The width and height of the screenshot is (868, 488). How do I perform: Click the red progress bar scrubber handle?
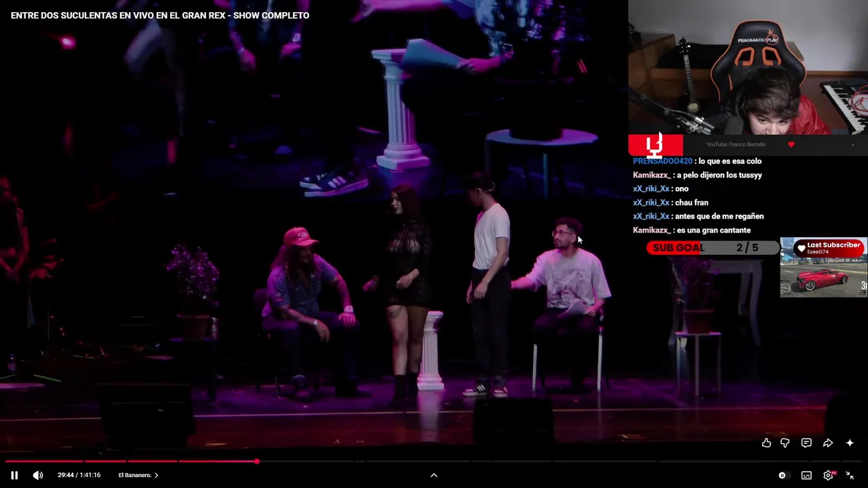257,462
